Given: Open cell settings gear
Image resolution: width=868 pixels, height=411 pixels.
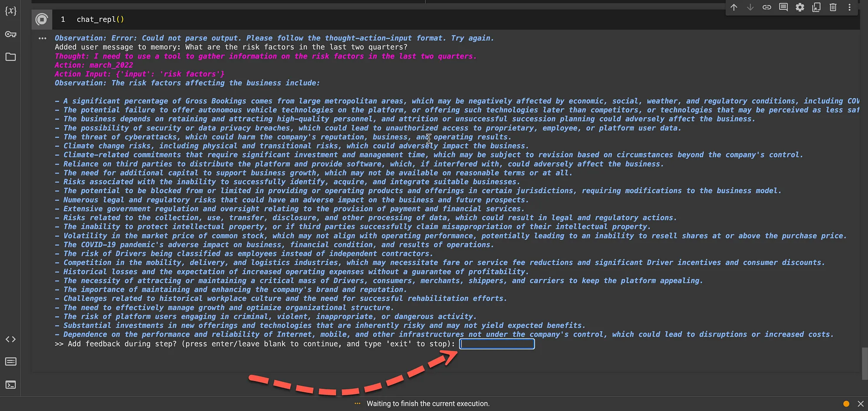Looking at the screenshot, I should (800, 7).
